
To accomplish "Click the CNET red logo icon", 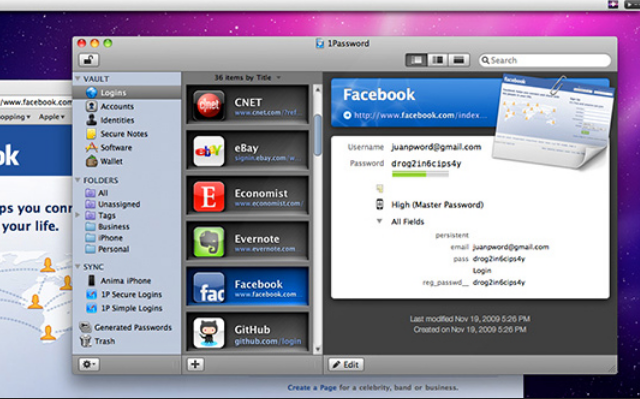I will pos(209,105).
